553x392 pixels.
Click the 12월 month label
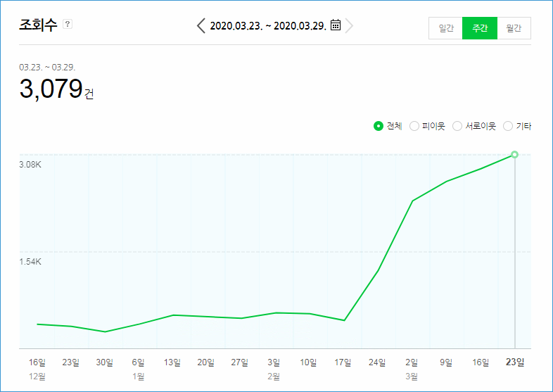tap(37, 377)
